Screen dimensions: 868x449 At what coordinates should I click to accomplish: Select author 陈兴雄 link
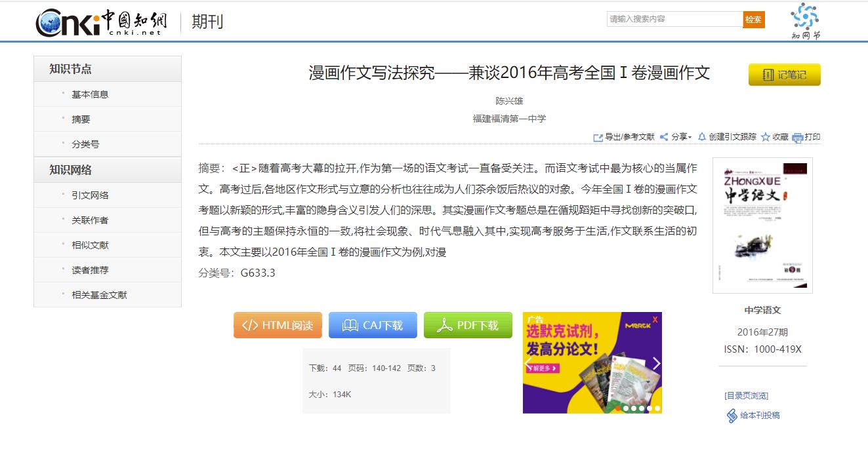click(x=510, y=102)
